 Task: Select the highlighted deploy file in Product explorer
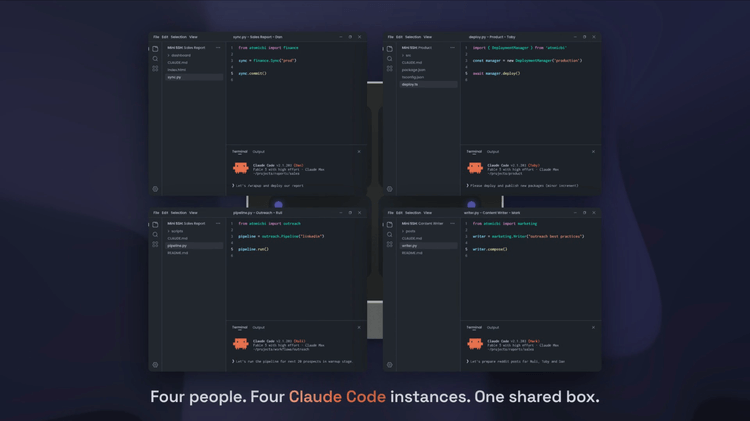pyautogui.click(x=428, y=84)
